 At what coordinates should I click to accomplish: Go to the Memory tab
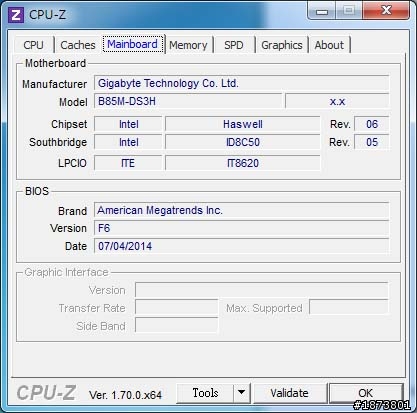tap(188, 45)
